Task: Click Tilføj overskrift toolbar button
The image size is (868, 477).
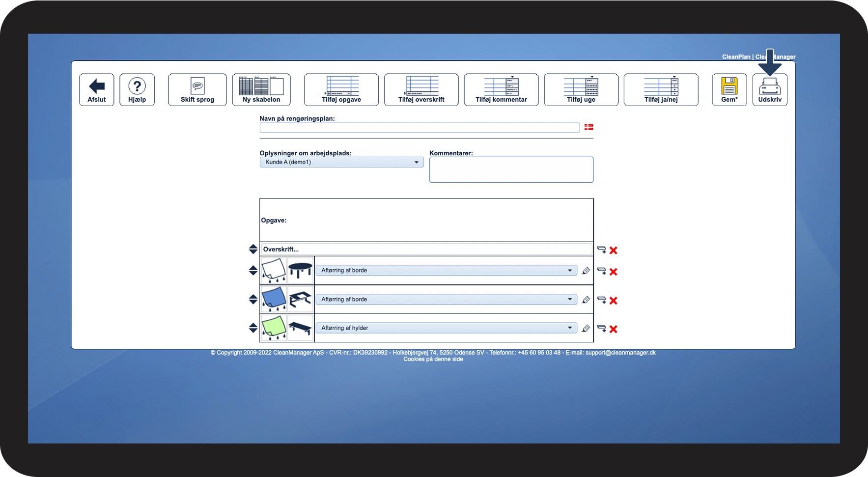Action: (421, 89)
